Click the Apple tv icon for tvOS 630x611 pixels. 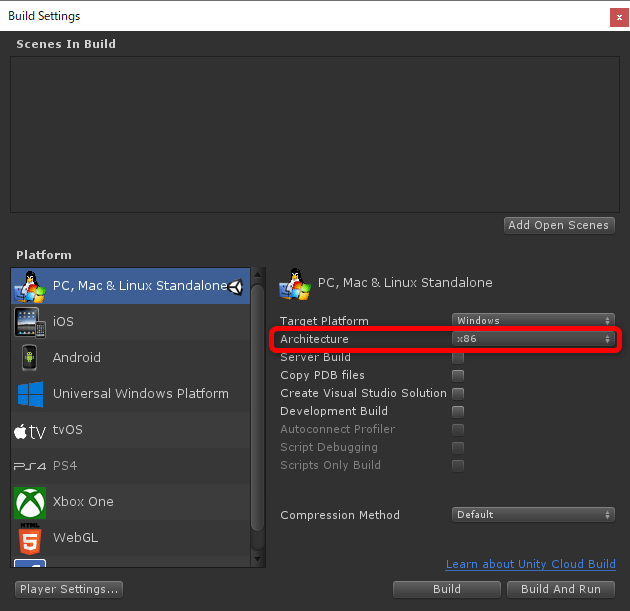coord(30,431)
